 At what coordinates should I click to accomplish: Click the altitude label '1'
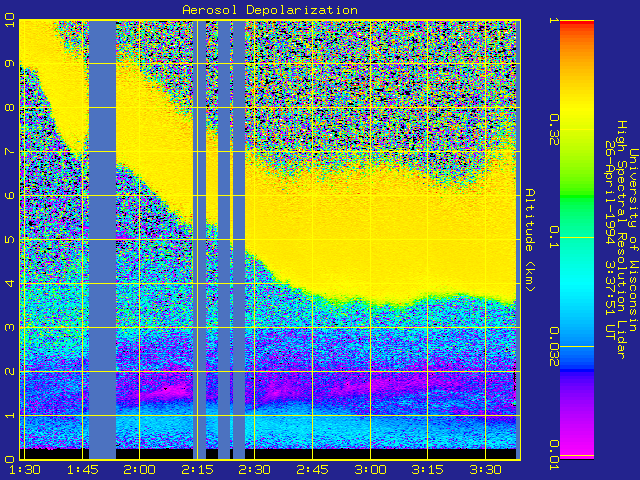(x=10, y=416)
